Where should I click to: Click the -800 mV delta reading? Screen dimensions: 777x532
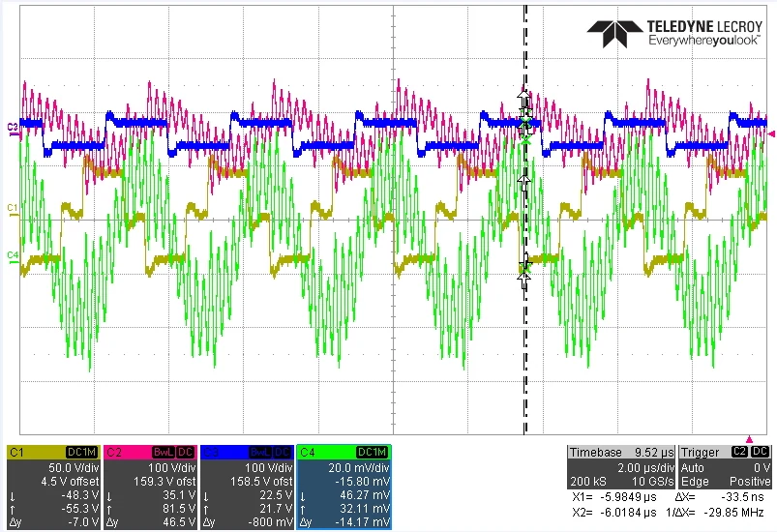point(270,522)
